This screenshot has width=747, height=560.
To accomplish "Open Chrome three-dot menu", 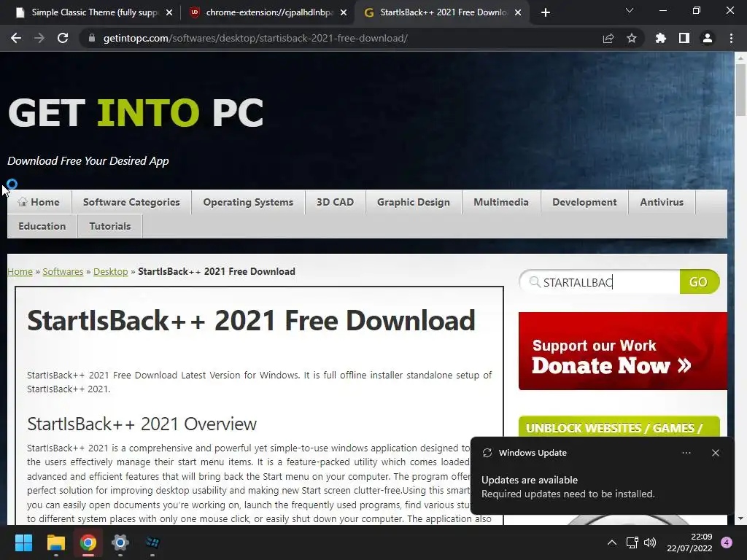I will (x=731, y=38).
